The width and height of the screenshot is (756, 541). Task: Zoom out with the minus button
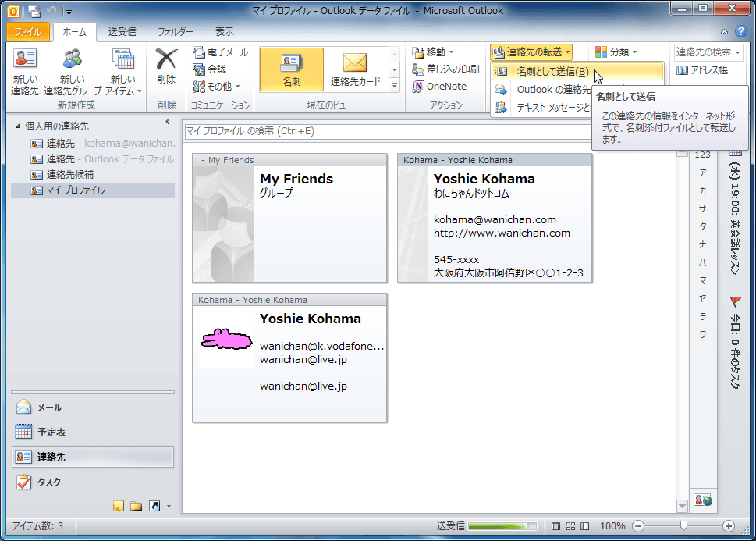(x=638, y=526)
